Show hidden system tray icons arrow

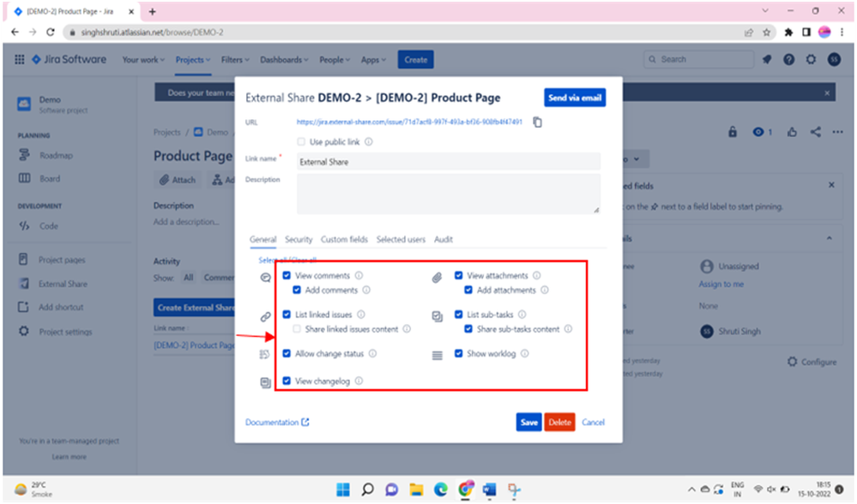click(x=691, y=489)
